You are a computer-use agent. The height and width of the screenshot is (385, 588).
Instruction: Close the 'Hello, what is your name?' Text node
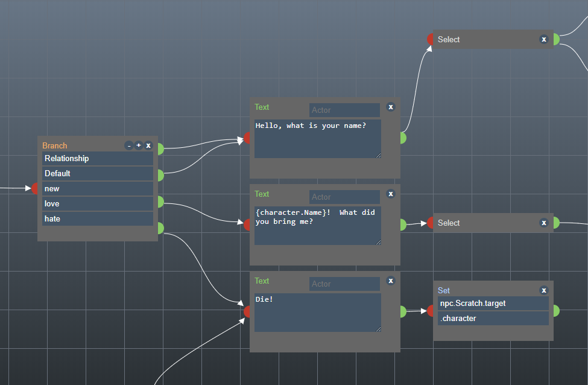[x=391, y=107]
